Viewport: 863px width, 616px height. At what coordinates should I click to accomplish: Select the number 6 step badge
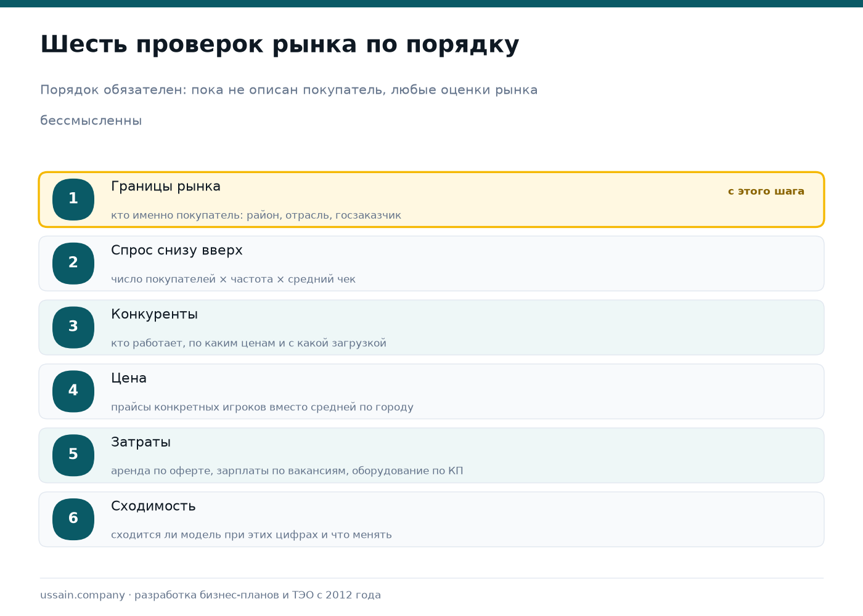[x=73, y=519]
